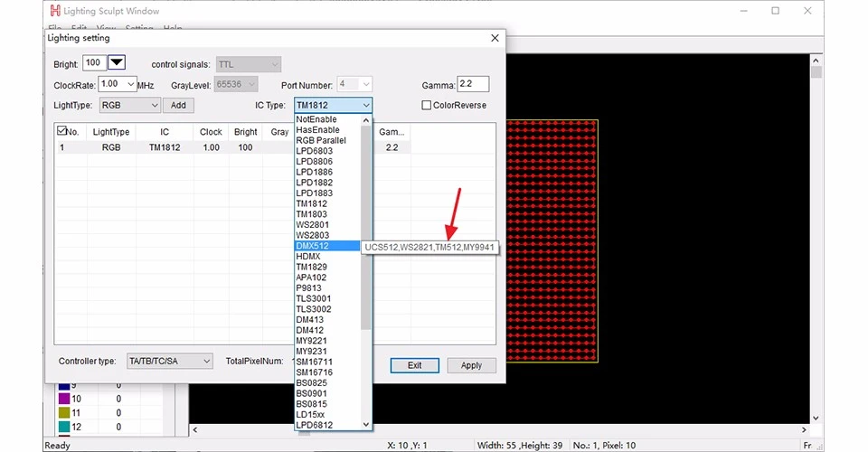This screenshot has height=452, width=868.
Task: Select TM1829 in the IC Type list
Action: pos(327,267)
